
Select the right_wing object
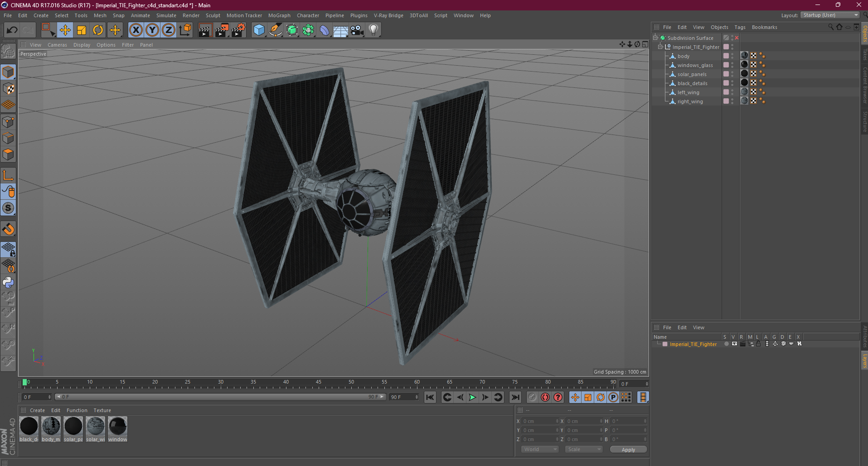pos(690,101)
